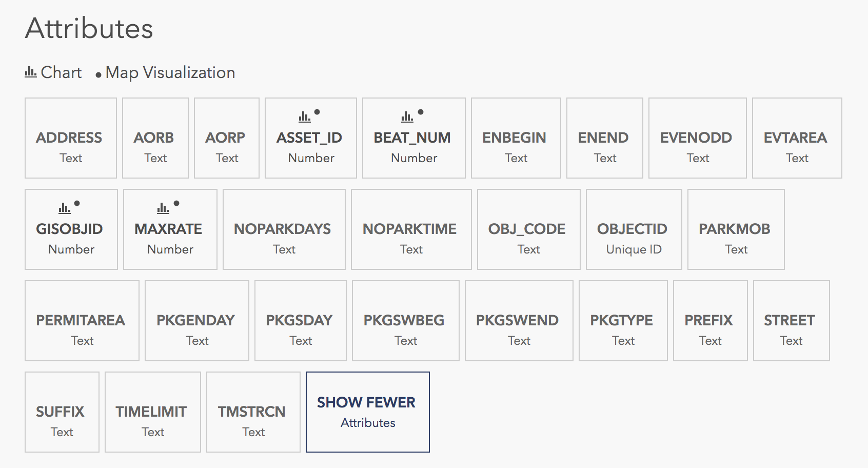Viewport: 868px width, 468px height.
Task: Click the PKGTYPE attribute card
Action: [623, 321]
